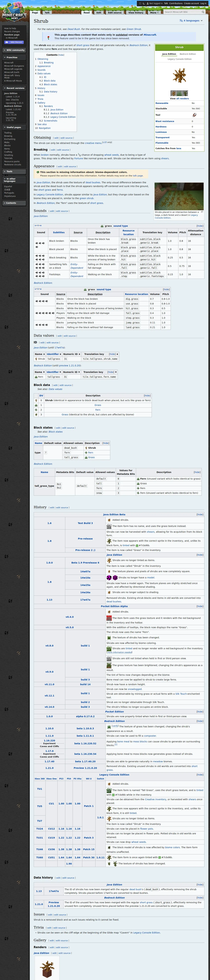The width and height of the screenshot is (210, 980).
Task: Open the shrubs biome screenshot thumbnail
Action: 179,196
